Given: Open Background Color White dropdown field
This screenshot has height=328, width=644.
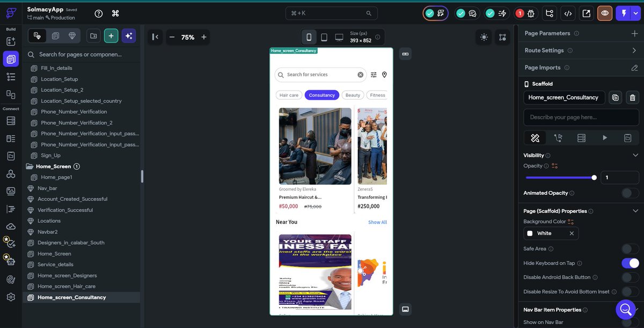Looking at the screenshot, I should click(x=551, y=233).
